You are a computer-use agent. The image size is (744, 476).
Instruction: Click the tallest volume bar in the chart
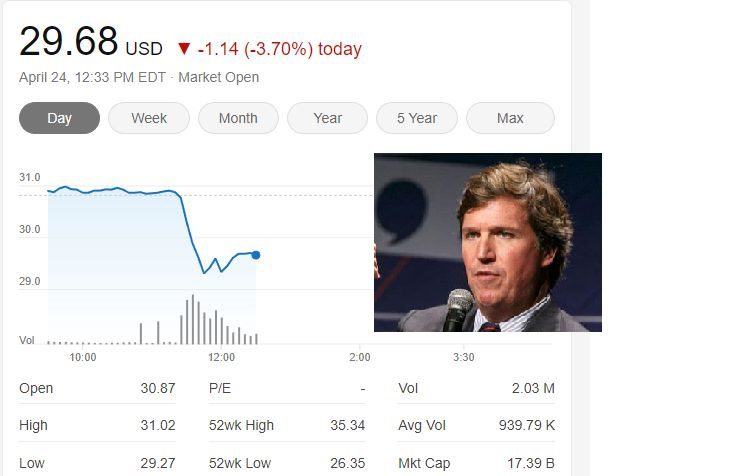click(x=193, y=320)
